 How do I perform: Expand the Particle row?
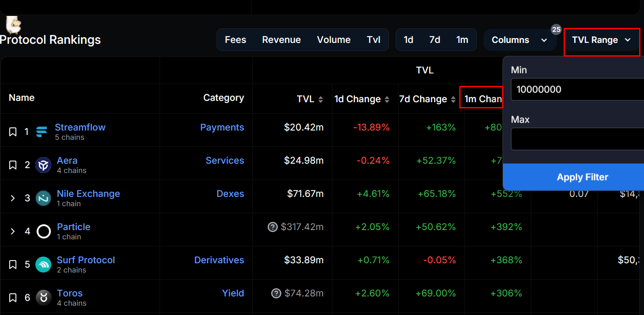(x=12, y=231)
